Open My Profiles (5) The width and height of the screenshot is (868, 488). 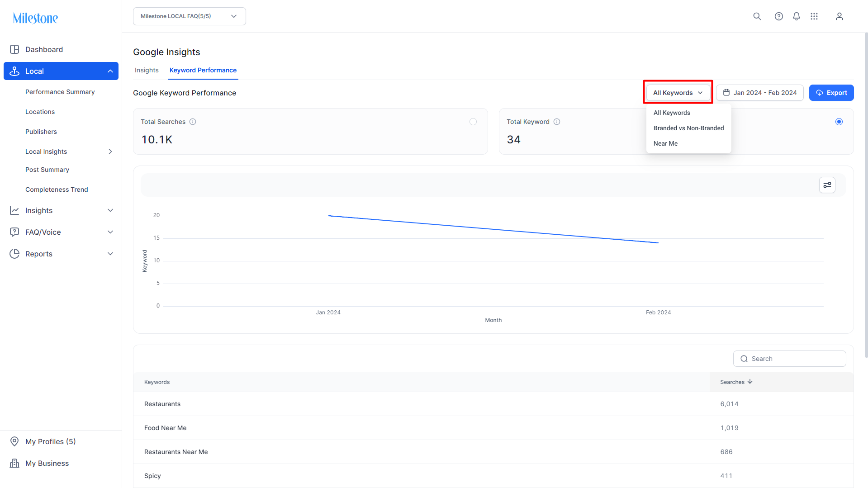[x=50, y=441]
